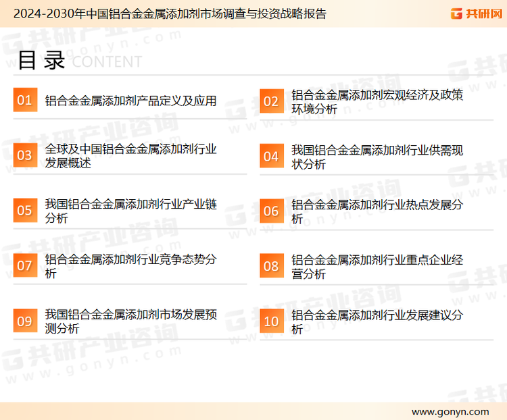This screenshot has height=420, width=507.
Task: Click the orange 01 number badge
Action: [25, 100]
